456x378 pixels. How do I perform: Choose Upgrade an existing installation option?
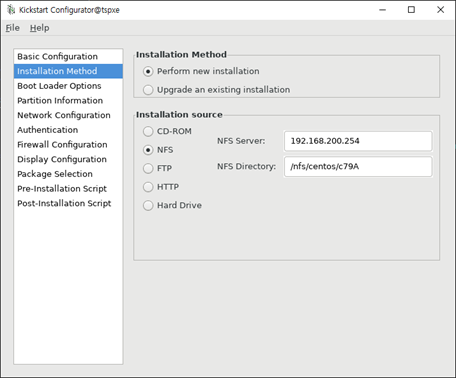tap(148, 90)
